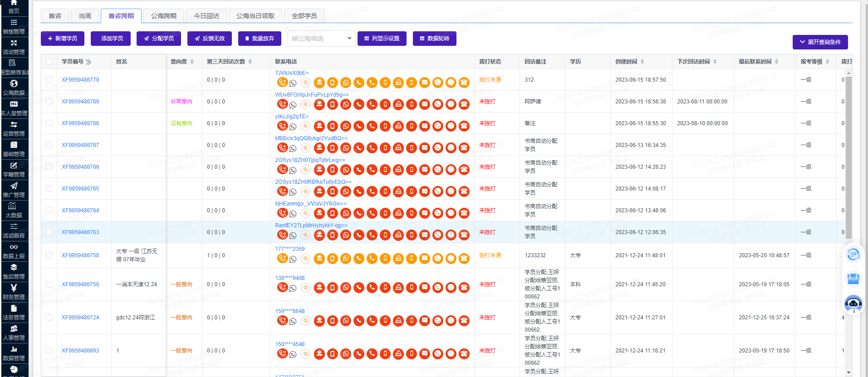Switch to the 首咨 tab
Image resolution: width=868 pixels, height=377 pixels.
click(55, 16)
